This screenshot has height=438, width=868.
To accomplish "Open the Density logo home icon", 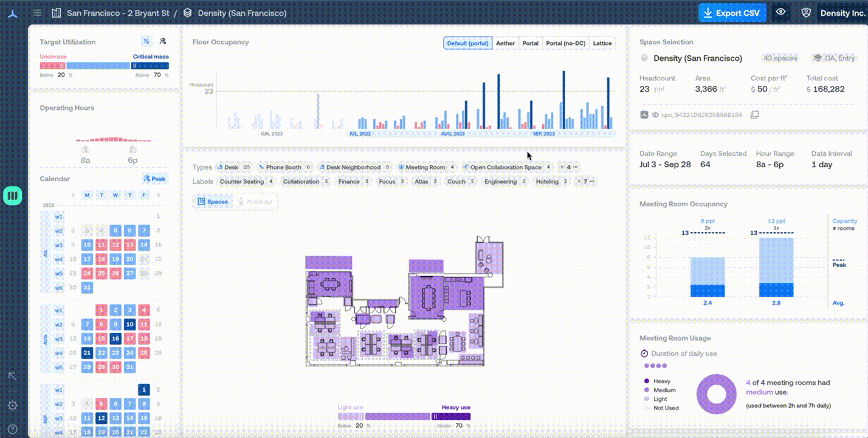I will (x=12, y=13).
